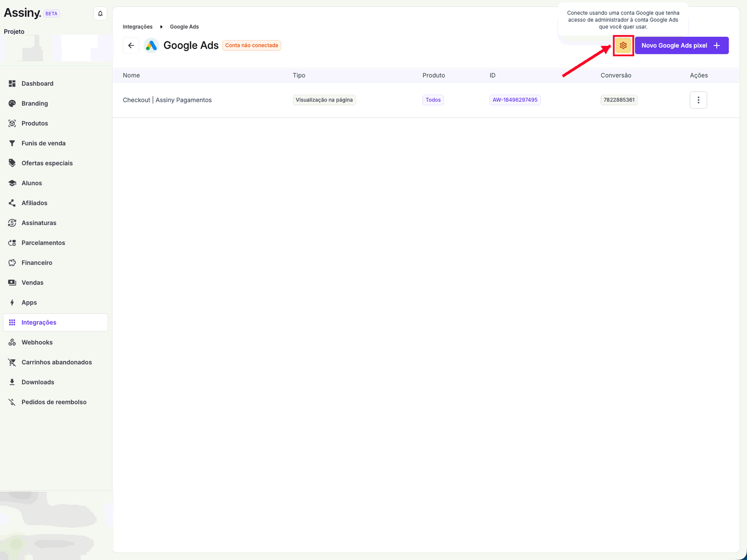Screen dimensions: 747x560
Task: Click the Assiny logo
Action: tap(22, 13)
